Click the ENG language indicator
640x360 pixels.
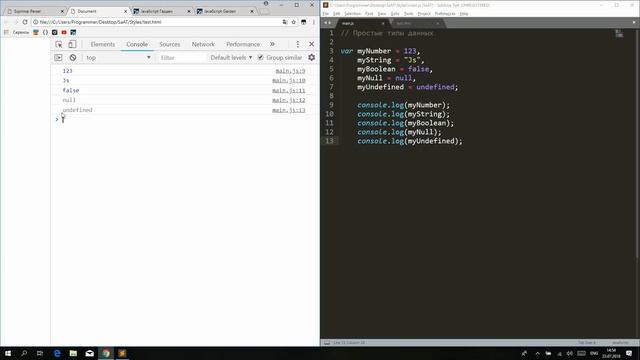tap(594, 353)
